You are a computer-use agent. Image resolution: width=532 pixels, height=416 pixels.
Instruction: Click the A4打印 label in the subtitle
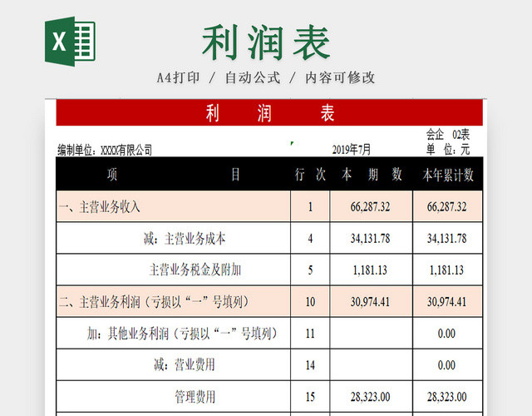(178, 77)
